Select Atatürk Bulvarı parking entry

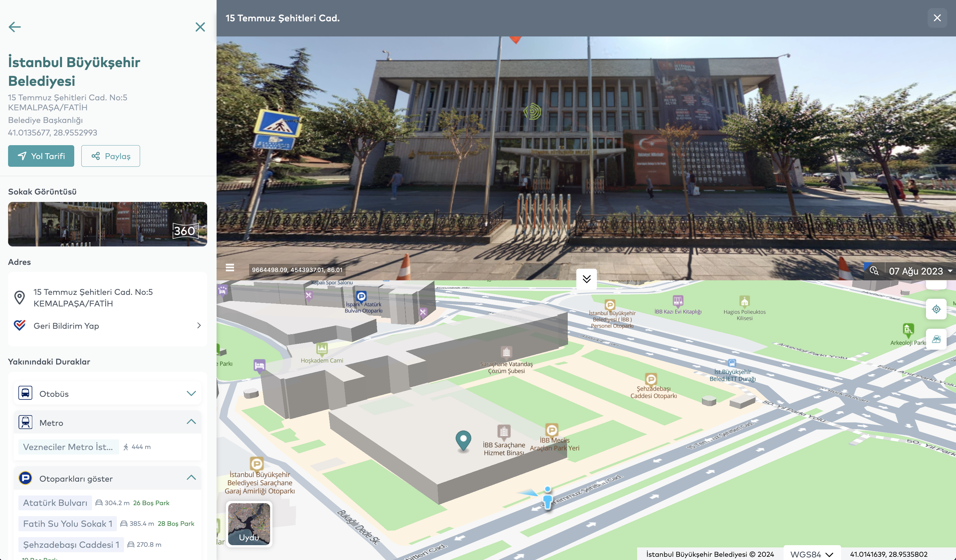click(x=55, y=503)
